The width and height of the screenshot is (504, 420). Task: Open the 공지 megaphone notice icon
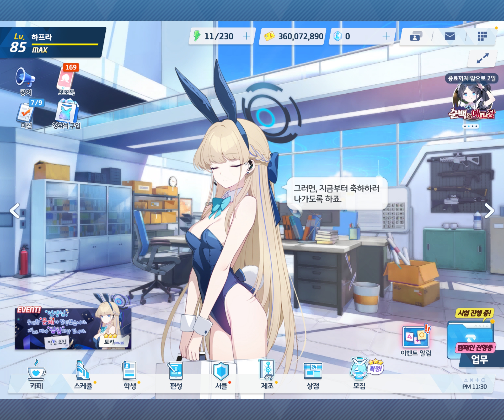25,81
